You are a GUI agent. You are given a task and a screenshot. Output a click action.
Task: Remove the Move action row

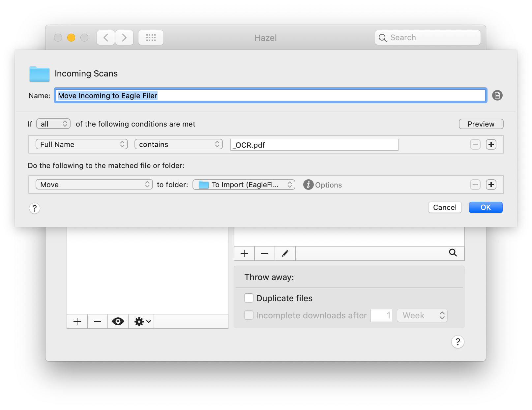475,185
